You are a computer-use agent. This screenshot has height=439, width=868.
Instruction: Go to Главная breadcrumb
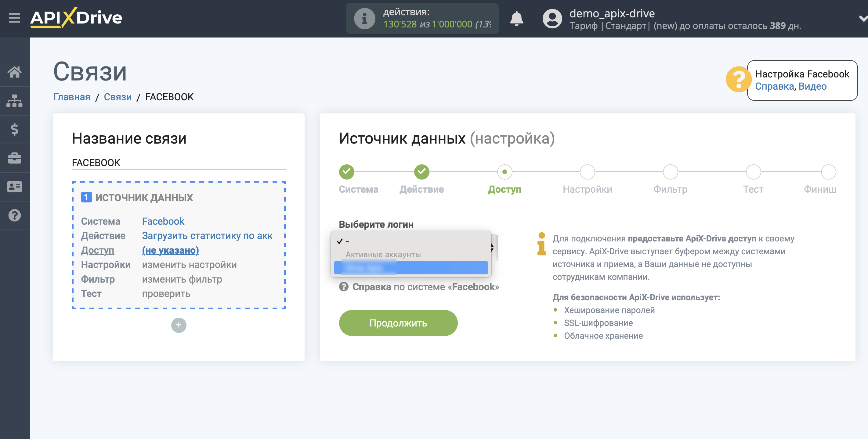(x=72, y=97)
